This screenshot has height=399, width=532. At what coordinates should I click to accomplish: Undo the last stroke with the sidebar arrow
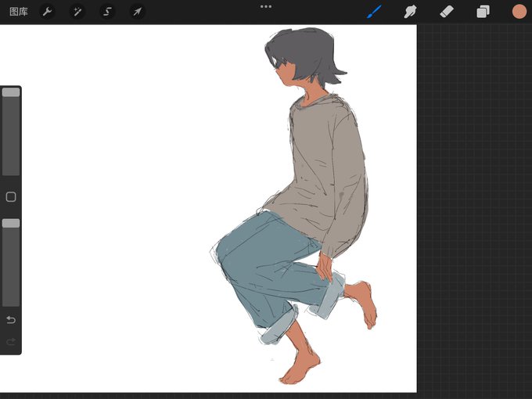click(x=11, y=320)
